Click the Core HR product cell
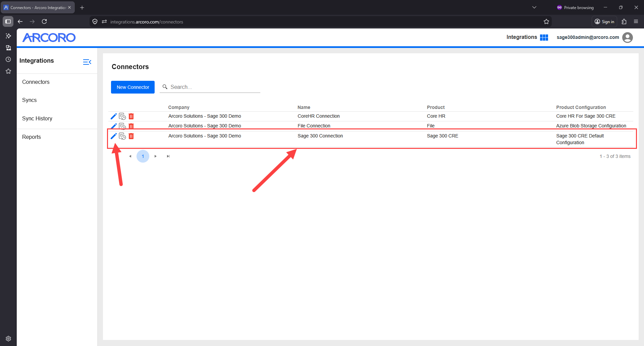The height and width of the screenshot is (346, 644). point(436,116)
